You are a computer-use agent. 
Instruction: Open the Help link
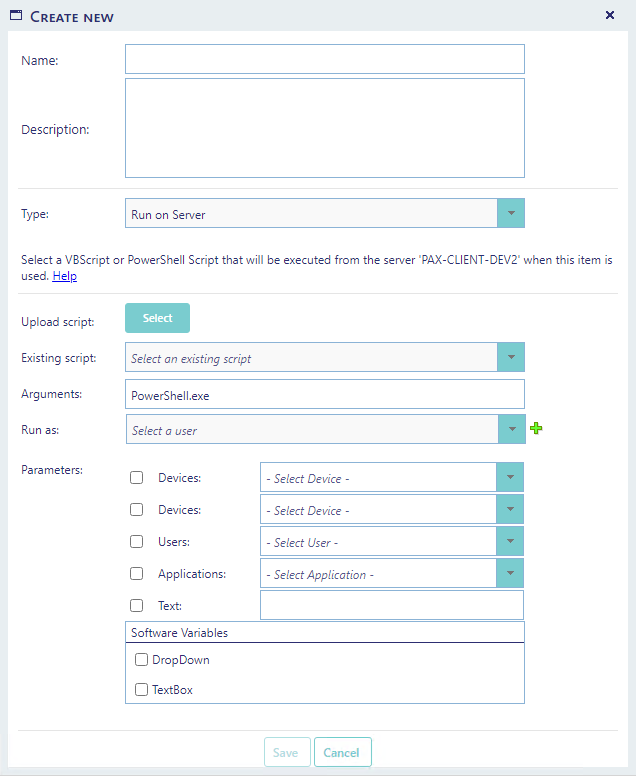click(x=64, y=276)
